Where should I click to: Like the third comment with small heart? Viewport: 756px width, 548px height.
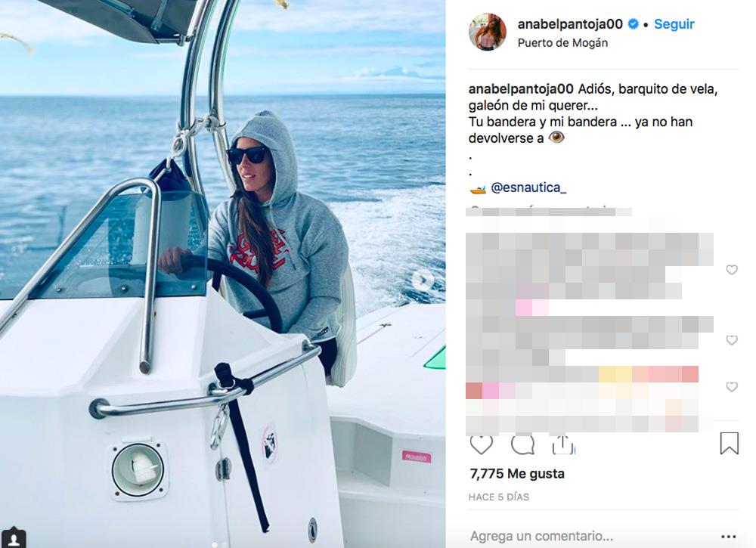point(732,387)
